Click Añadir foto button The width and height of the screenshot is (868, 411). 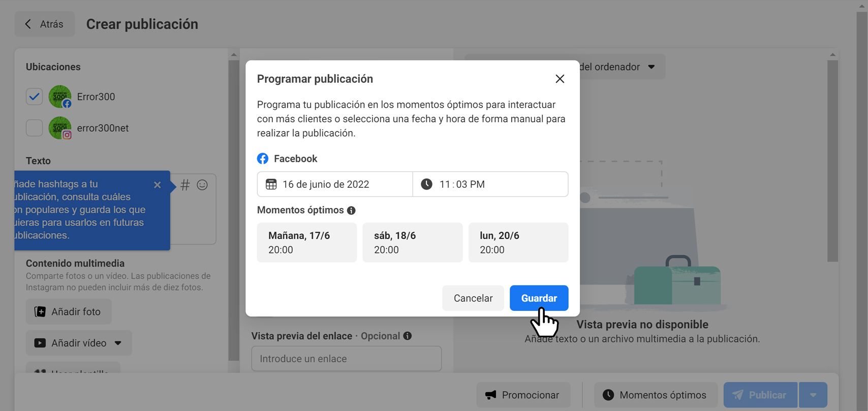[x=69, y=312]
